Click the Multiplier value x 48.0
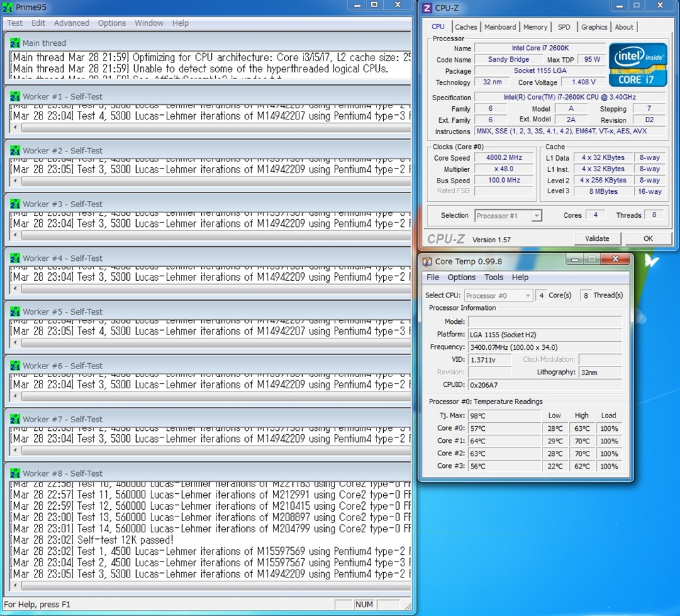This screenshot has width=680, height=616. tap(504, 169)
